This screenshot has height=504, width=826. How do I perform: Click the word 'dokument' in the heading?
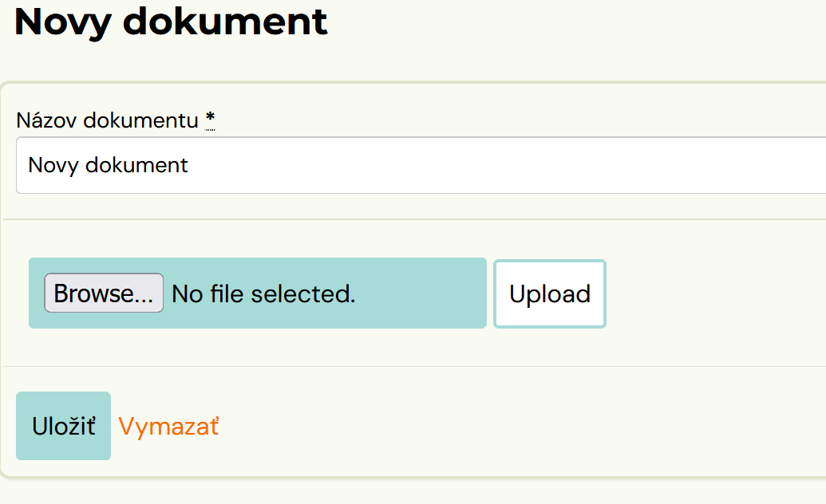[x=225, y=21]
